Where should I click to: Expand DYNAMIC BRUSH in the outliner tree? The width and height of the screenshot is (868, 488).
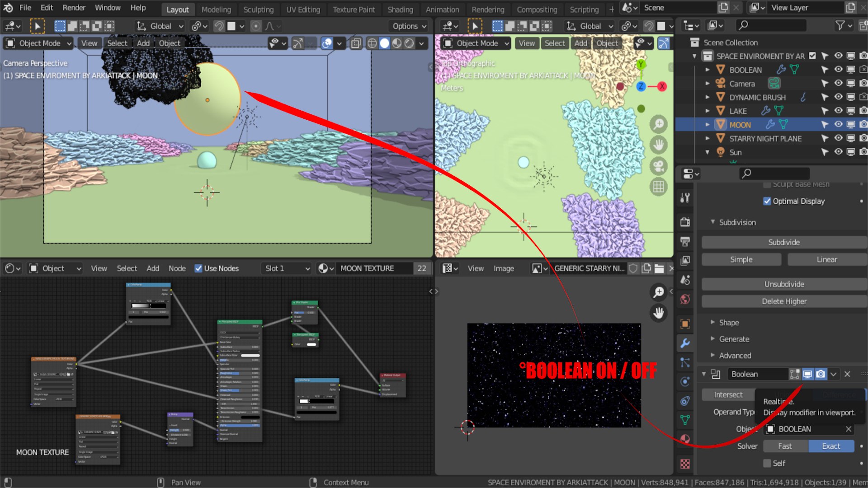[x=708, y=97]
